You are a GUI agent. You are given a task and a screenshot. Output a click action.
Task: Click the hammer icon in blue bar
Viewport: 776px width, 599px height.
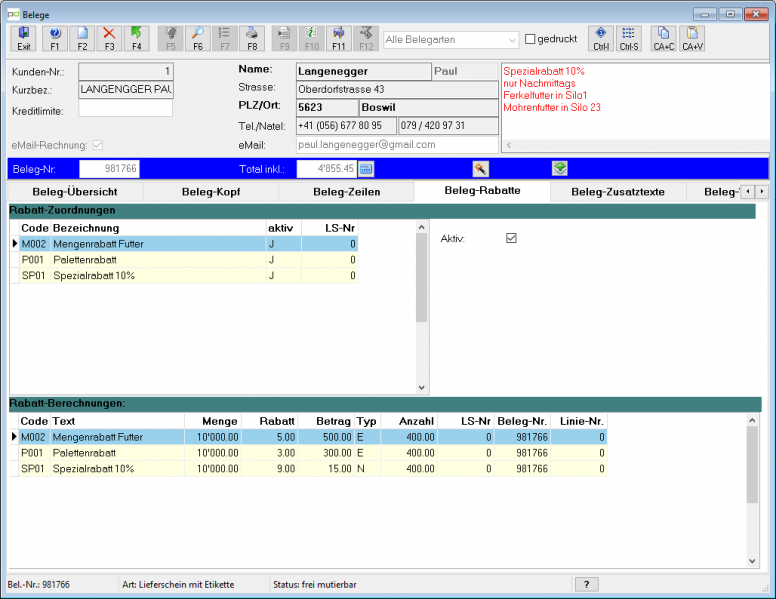[481, 169]
